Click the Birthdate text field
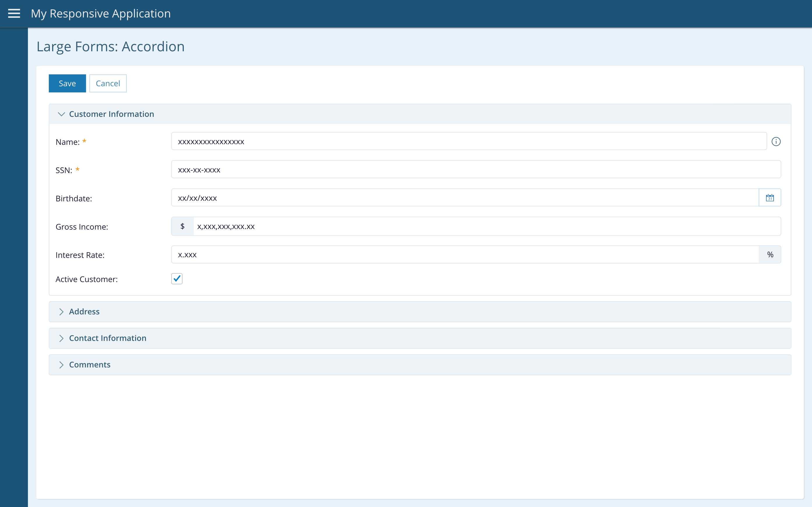Screen dimensions: 812x507 pos(465,198)
